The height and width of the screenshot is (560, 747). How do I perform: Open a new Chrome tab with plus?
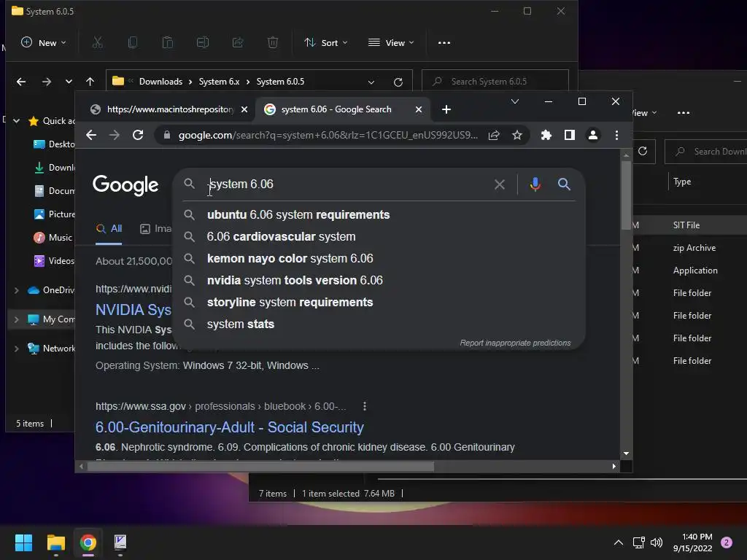tap(446, 109)
